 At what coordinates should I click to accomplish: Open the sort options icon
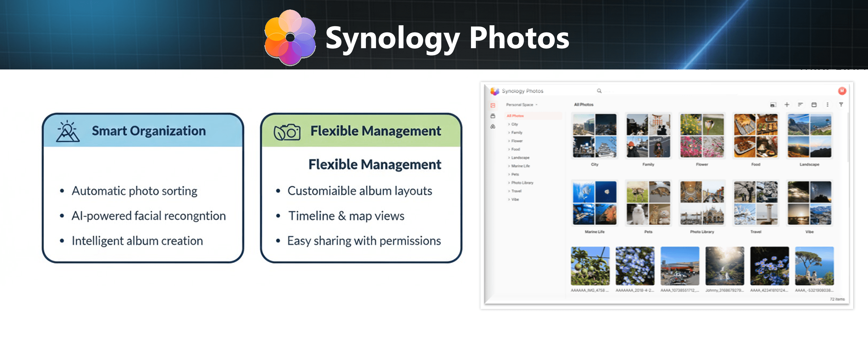[800, 105]
